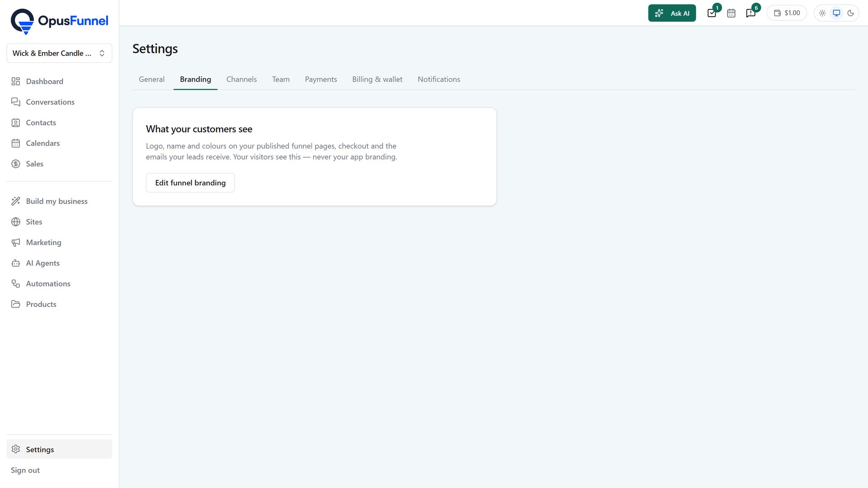Open the notifications message icon with badge 6

751,13
